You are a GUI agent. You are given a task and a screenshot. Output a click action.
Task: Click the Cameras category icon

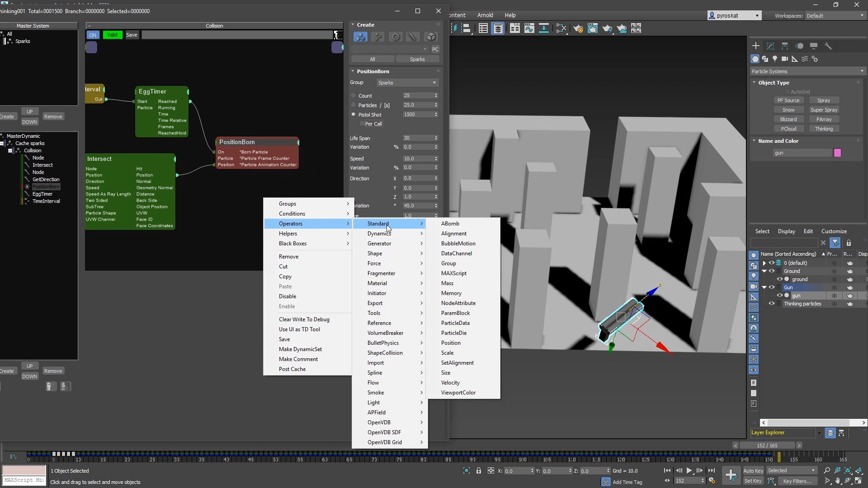[x=785, y=59]
